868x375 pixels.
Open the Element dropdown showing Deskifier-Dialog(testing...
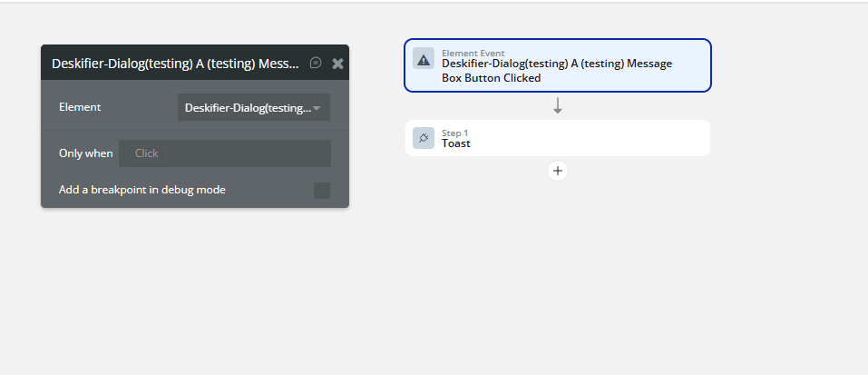[254, 107]
